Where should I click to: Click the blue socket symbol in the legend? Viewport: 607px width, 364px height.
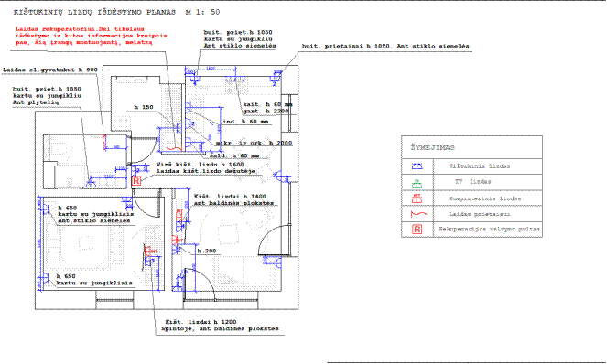coord(417,166)
